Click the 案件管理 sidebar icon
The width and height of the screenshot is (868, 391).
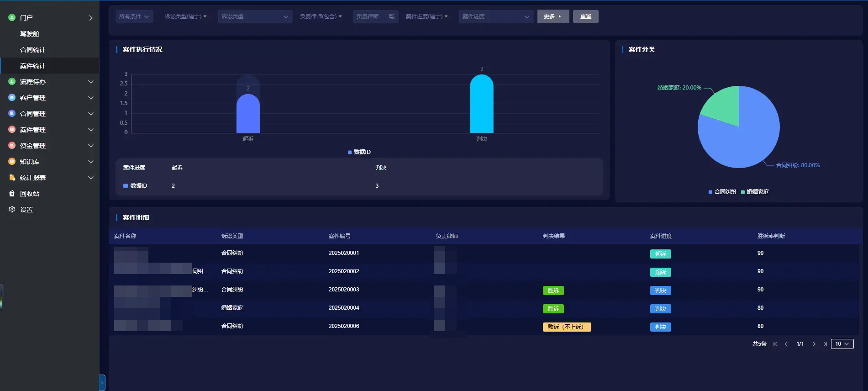12,130
